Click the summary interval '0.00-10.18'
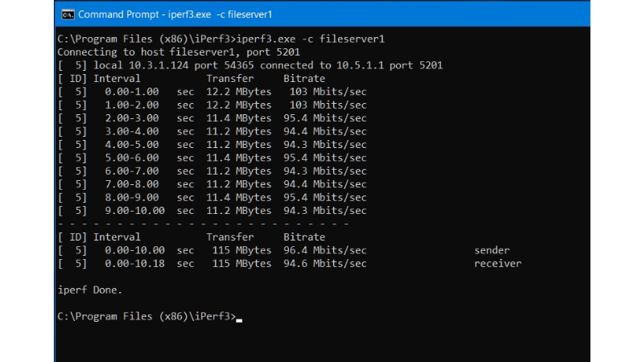This screenshot has width=644, height=362. [x=134, y=264]
